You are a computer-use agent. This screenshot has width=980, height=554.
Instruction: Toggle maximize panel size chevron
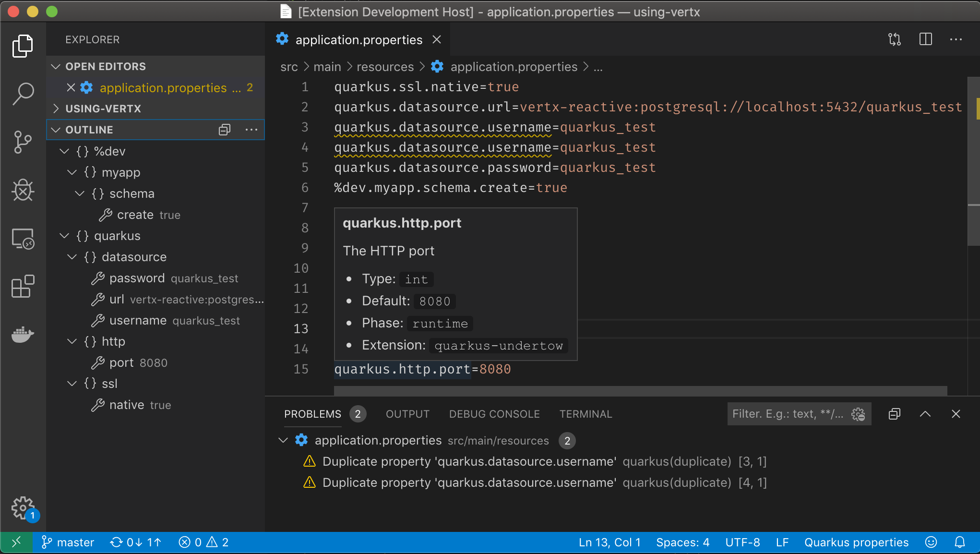[x=925, y=414]
